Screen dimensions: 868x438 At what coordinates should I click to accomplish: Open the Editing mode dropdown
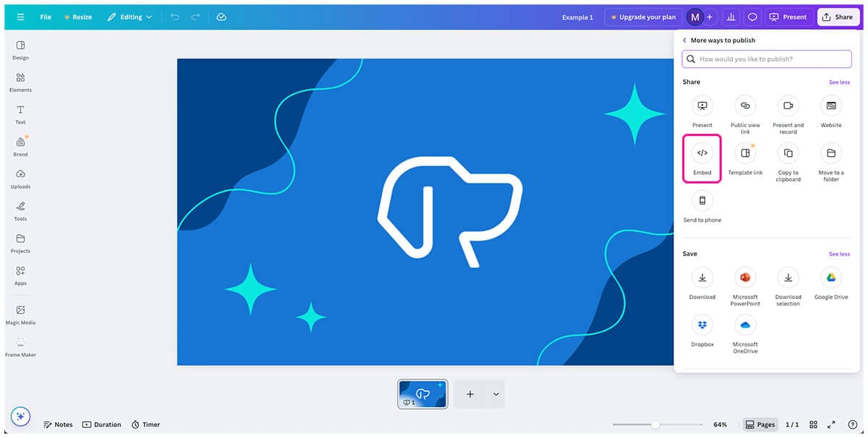click(129, 17)
